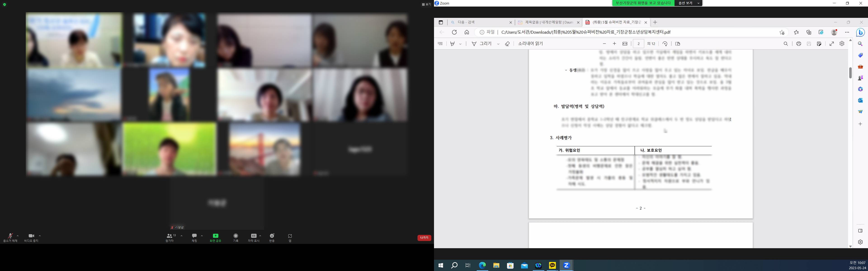Screen dimensions: 868x271
Task: Close the PDF tab
Action: [x=646, y=23]
